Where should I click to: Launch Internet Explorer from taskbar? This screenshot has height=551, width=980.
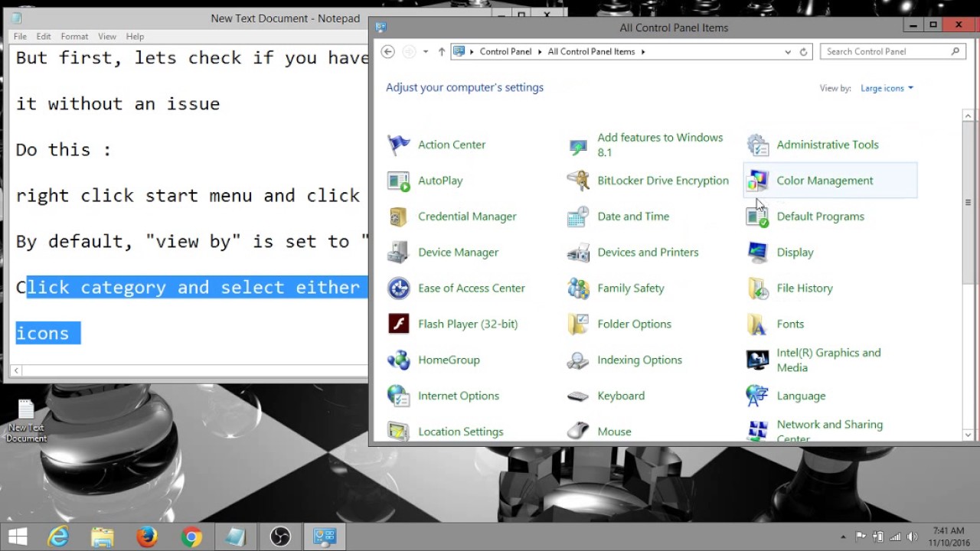tap(58, 536)
